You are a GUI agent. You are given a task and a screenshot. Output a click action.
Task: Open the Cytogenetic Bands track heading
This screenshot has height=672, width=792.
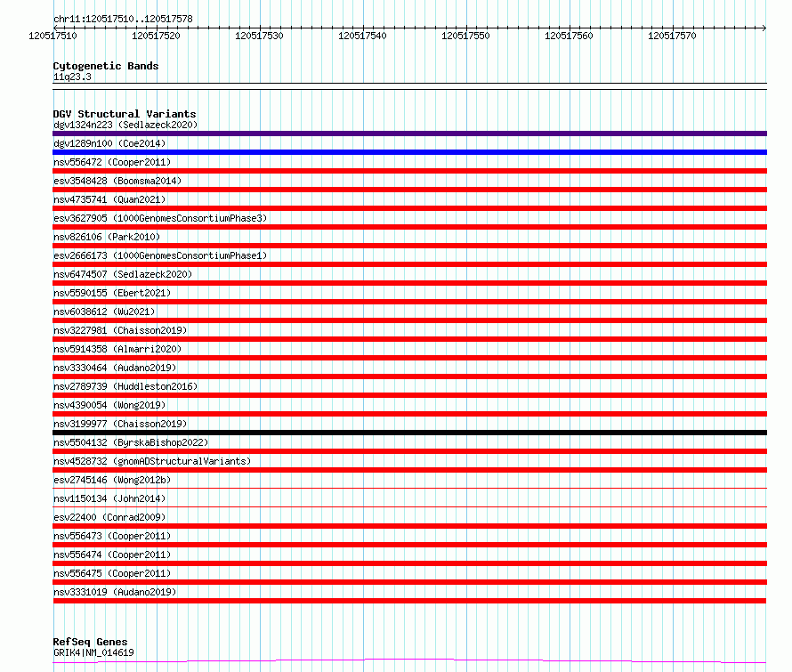coord(106,66)
